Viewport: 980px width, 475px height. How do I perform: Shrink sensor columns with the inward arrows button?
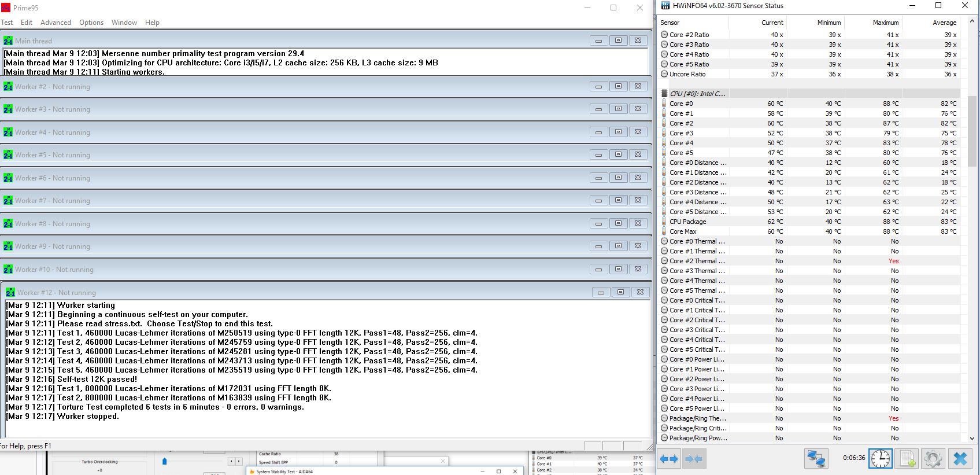693,459
